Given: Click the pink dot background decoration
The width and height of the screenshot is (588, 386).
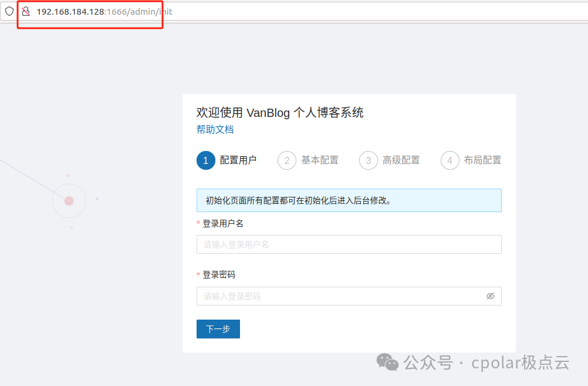Looking at the screenshot, I should point(69,201).
